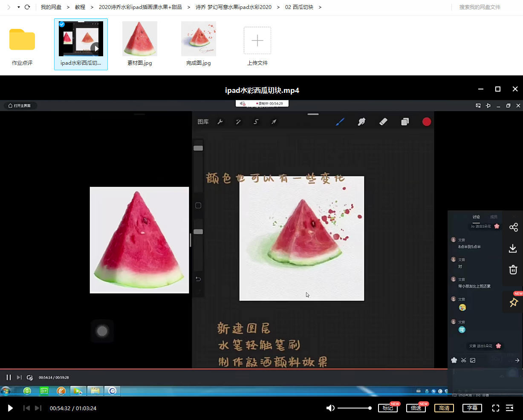Viewport: 523px width, 420px height.
Task: Go to the previous video in player
Action: 26,408
